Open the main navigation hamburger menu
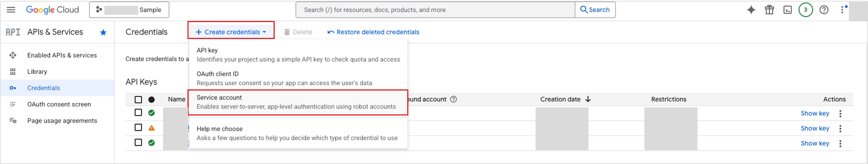Screen dimensions: 868x164 (11, 10)
